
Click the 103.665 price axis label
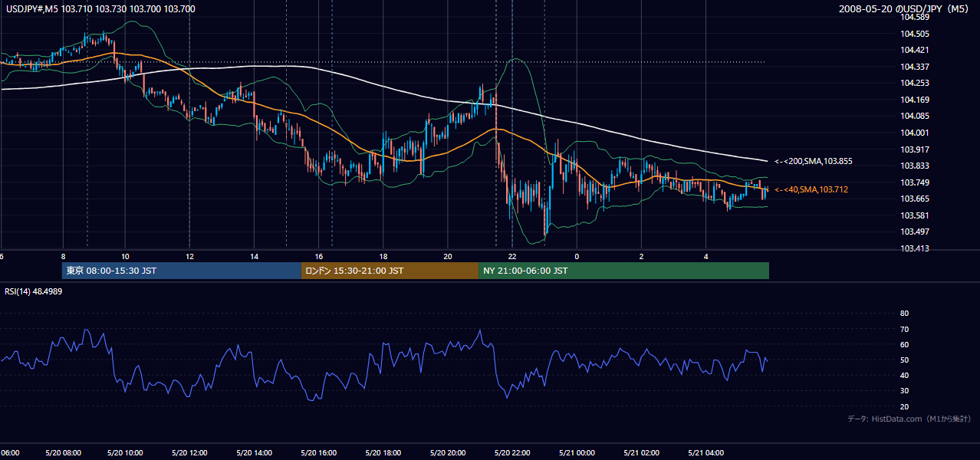(914, 199)
